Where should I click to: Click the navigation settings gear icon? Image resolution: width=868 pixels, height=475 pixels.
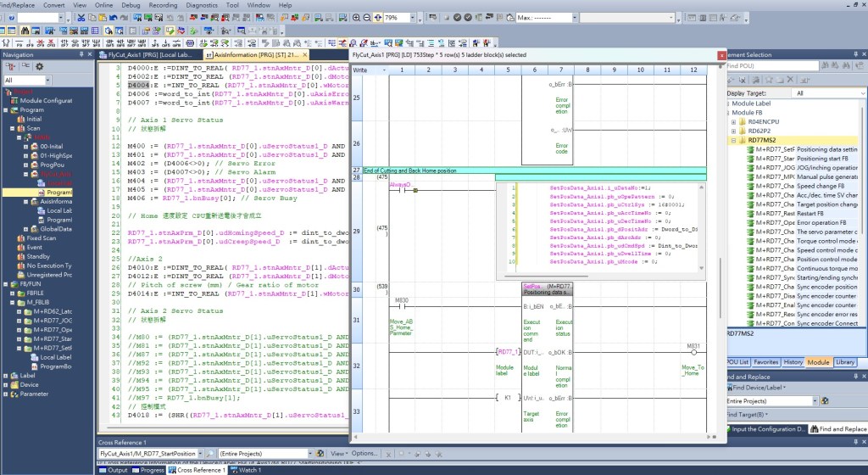click(39, 66)
